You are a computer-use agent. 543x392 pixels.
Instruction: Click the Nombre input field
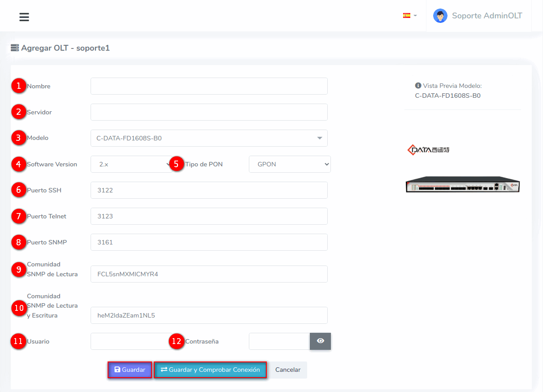(x=209, y=86)
